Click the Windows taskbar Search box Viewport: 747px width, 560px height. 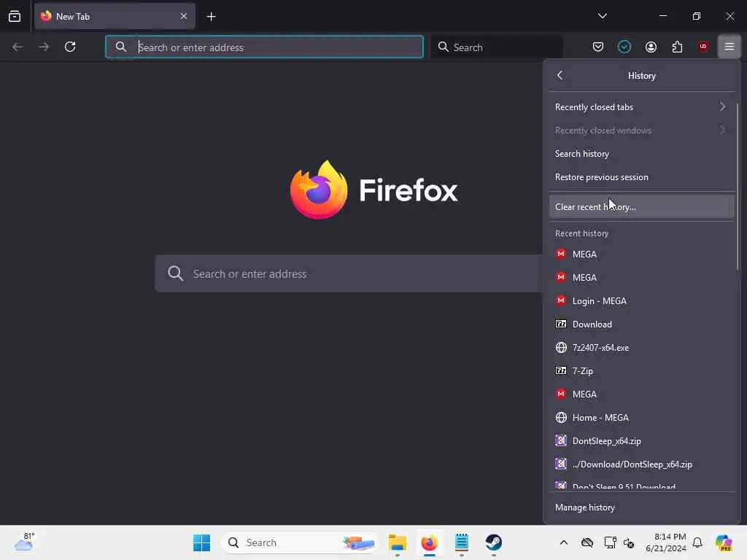[x=299, y=542]
